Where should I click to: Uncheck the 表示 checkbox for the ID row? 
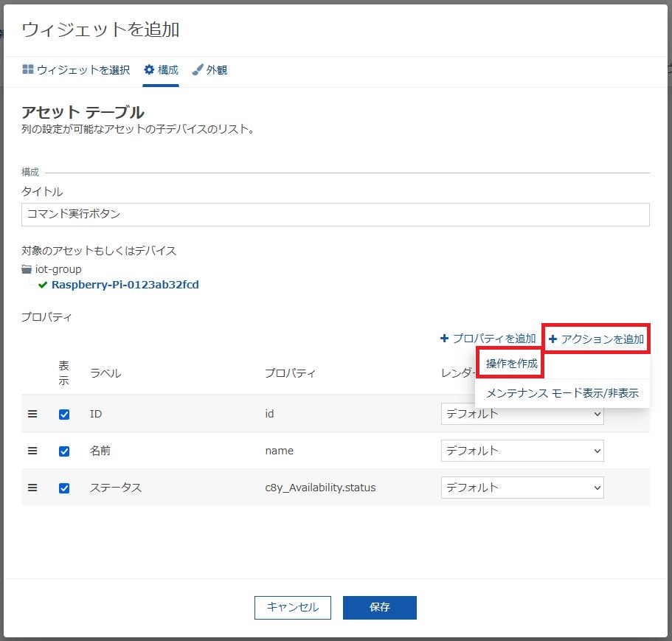(x=63, y=414)
